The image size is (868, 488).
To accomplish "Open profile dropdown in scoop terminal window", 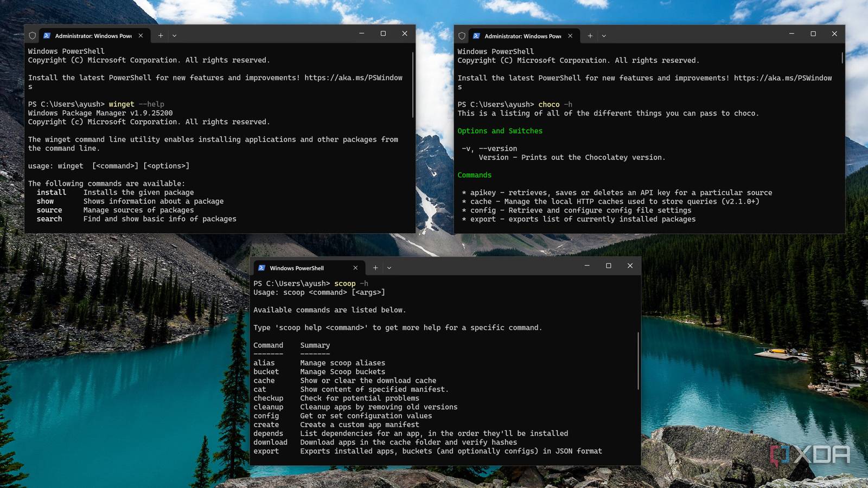I will [389, 267].
